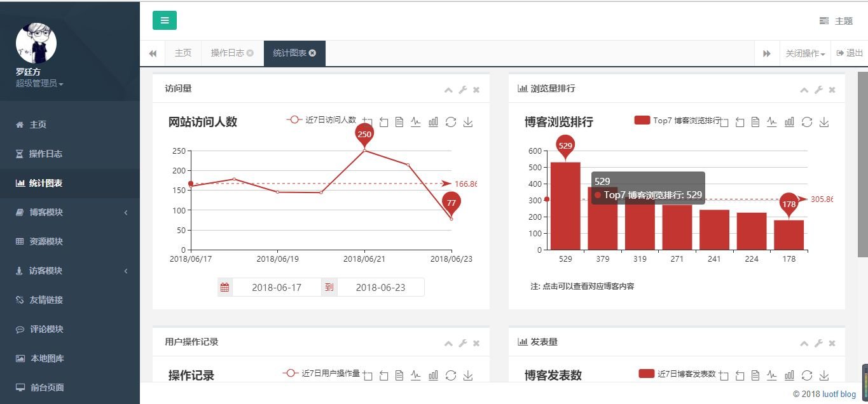Open the 超级管理员 user dropdown
Image resolution: width=868 pixels, height=404 pixels.
[39, 83]
